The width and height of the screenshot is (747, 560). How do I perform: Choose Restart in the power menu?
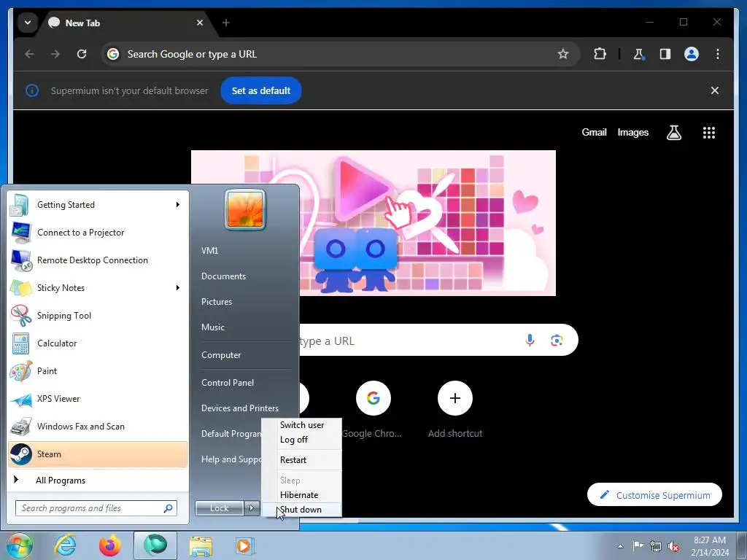coord(301,460)
